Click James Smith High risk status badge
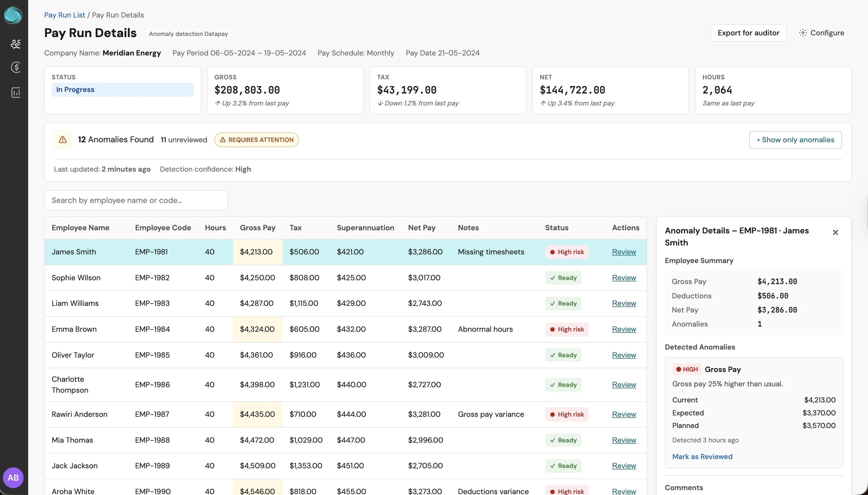The image size is (868, 495). pos(567,252)
